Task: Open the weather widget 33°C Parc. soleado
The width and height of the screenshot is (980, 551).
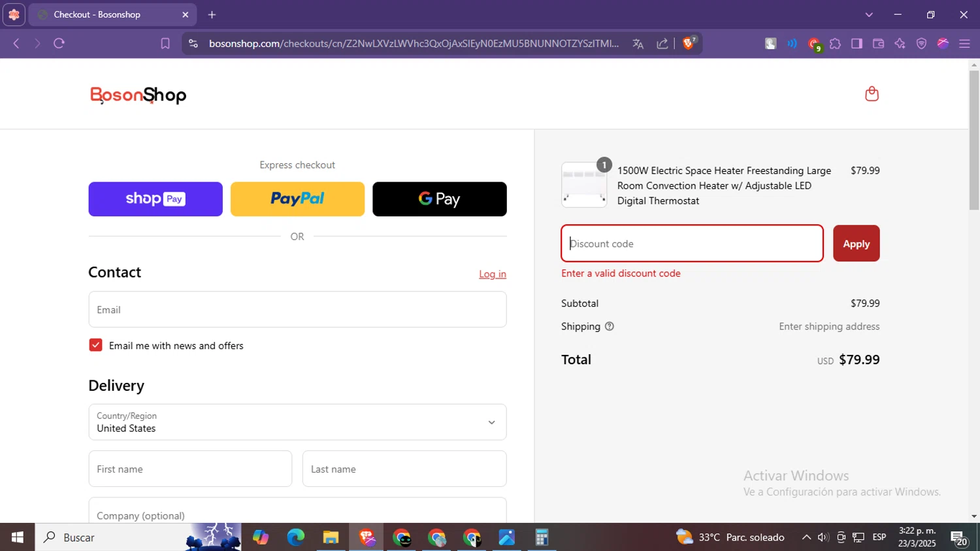Action: (730, 537)
